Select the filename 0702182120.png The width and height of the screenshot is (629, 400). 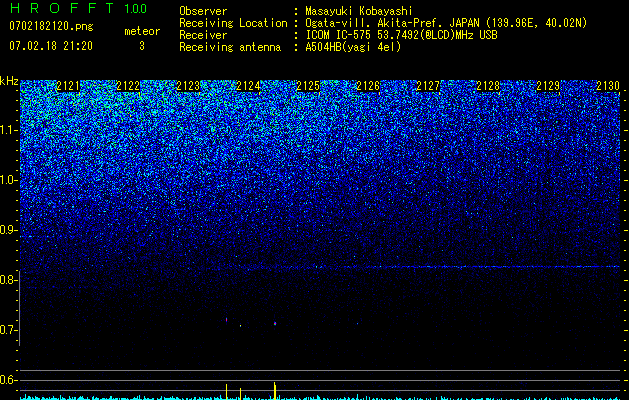pyautogui.click(x=51, y=26)
